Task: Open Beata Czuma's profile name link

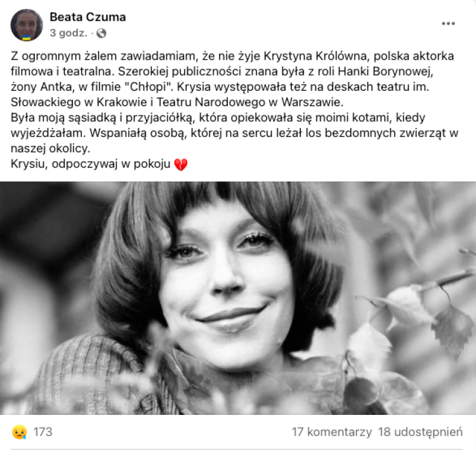Action: (88, 17)
